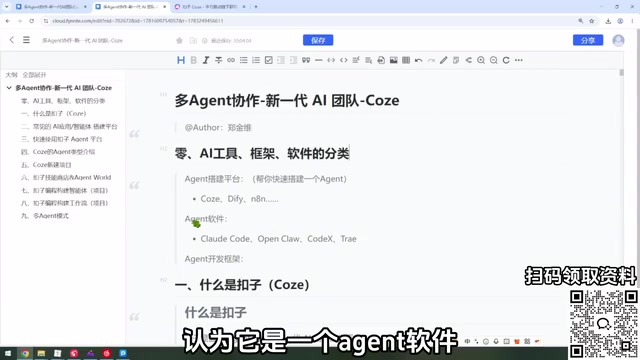Click the blue 分享 share button
The height and width of the screenshot is (360, 640).
point(588,40)
